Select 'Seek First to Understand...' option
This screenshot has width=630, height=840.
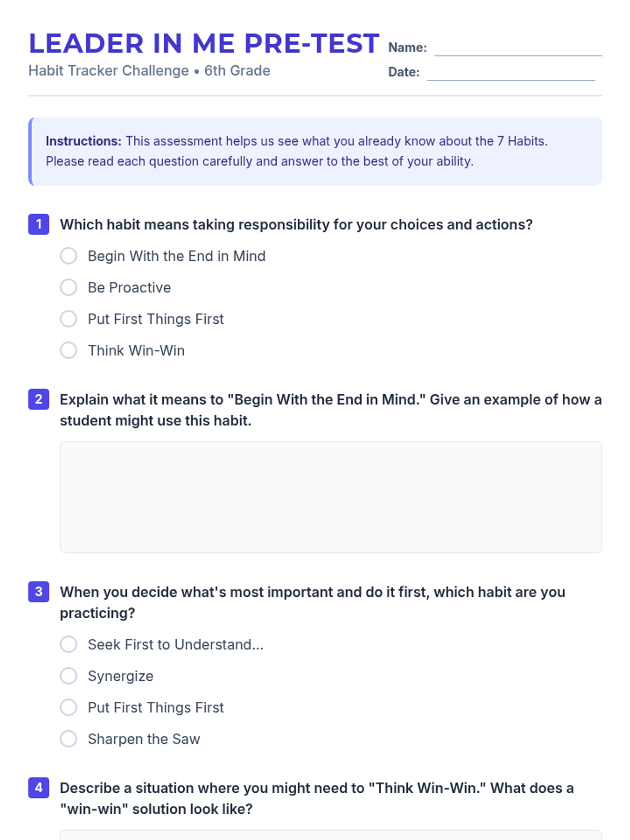click(68, 645)
